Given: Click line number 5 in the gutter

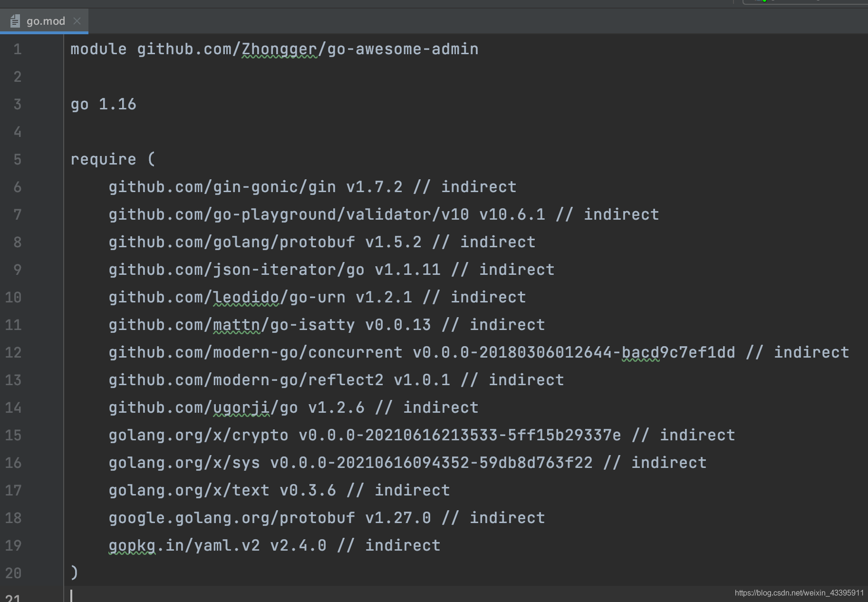Looking at the screenshot, I should (18, 159).
